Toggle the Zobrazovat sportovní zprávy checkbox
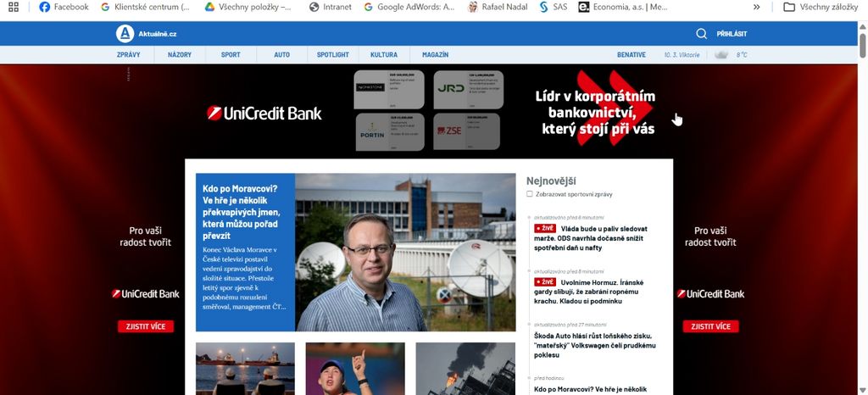The width and height of the screenshot is (868, 395). [530, 194]
